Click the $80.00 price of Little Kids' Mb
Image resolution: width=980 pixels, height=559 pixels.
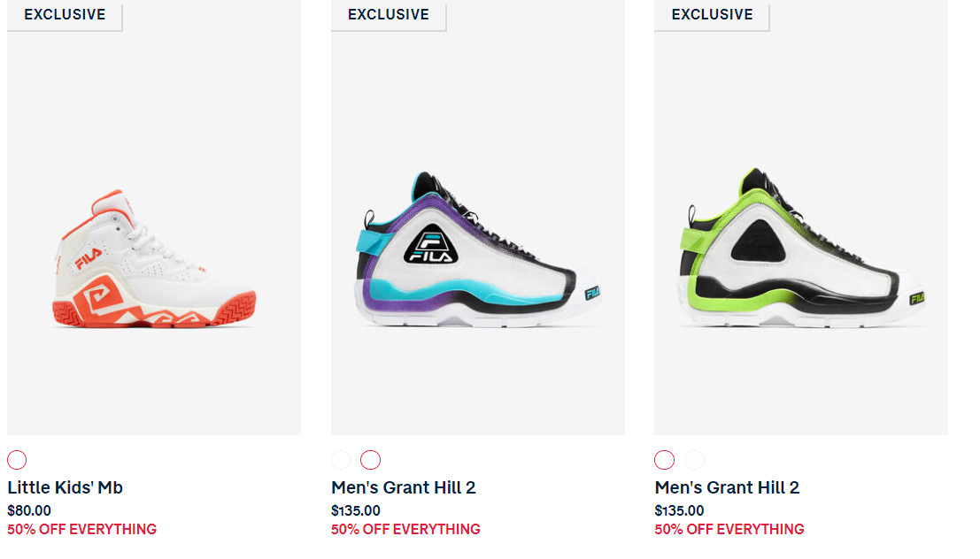point(28,511)
